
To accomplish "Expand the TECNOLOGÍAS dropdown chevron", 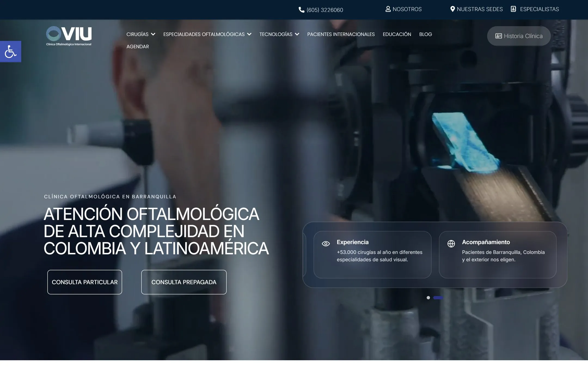I will click(297, 34).
